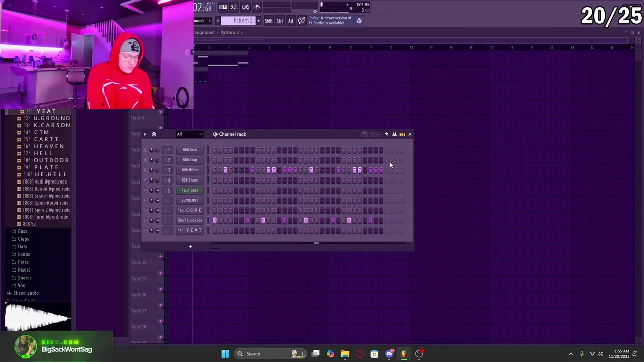
Task: Click the Channel rack undo arrow icon
Action: click(387, 134)
